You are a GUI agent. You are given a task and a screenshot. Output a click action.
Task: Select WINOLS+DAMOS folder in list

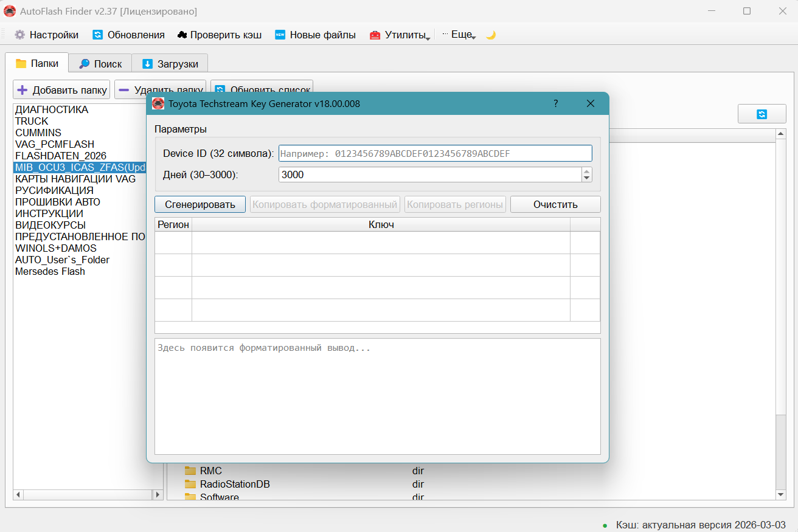pos(56,248)
